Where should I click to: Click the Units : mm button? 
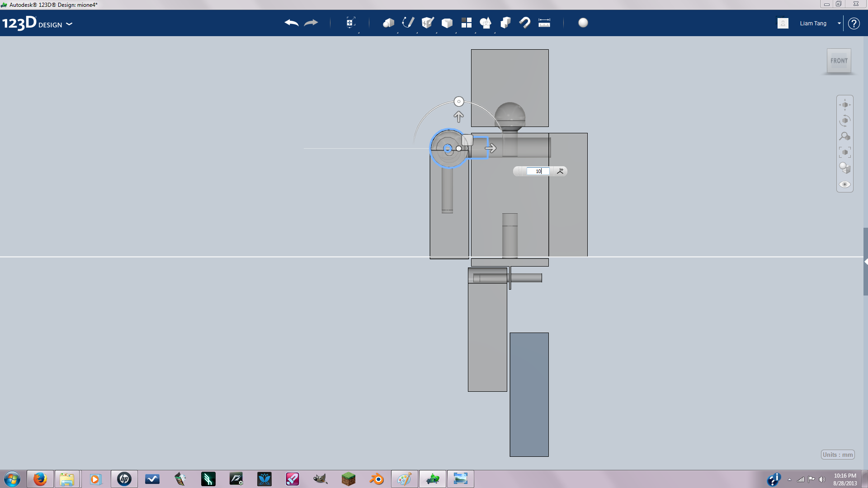coord(838,455)
